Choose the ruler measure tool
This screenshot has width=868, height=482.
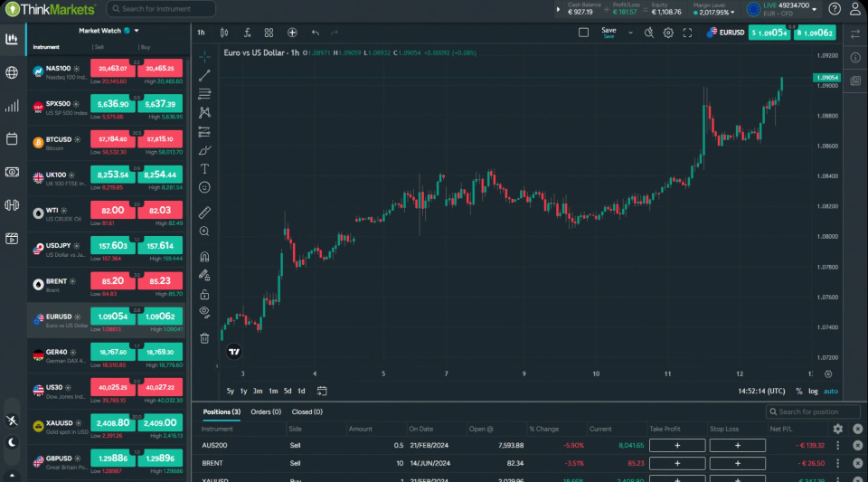click(x=205, y=213)
